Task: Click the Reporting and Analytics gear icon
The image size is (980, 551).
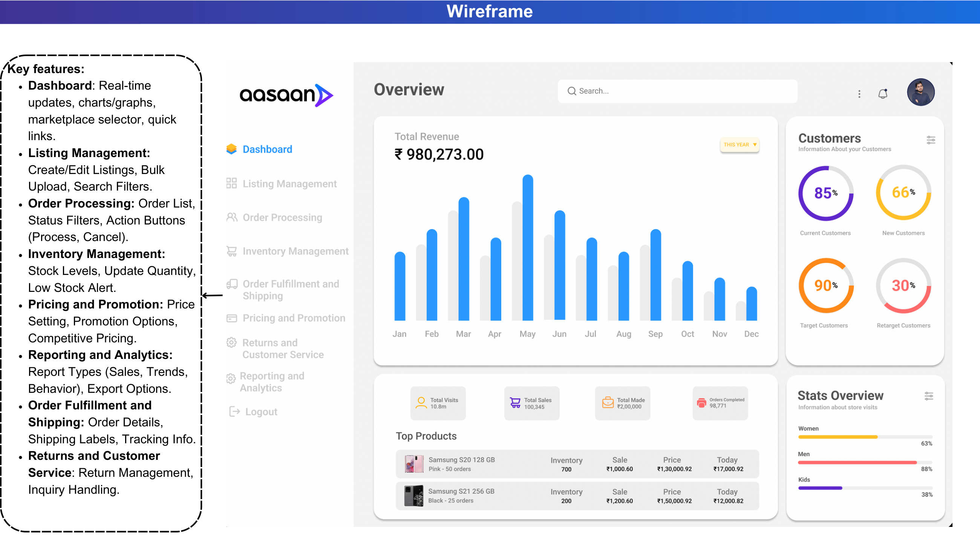Action: click(x=231, y=379)
